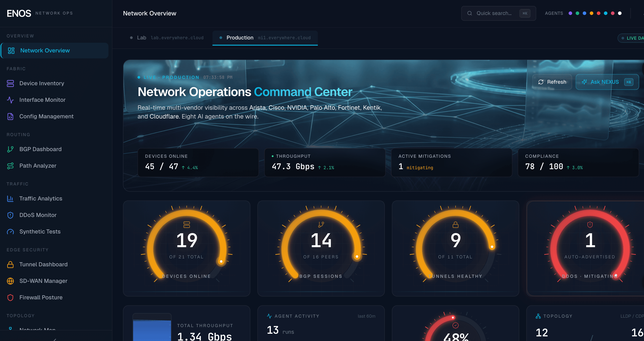Click the Total Throughput chart thumbnail
644x341 pixels.
(x=152, y=327)
